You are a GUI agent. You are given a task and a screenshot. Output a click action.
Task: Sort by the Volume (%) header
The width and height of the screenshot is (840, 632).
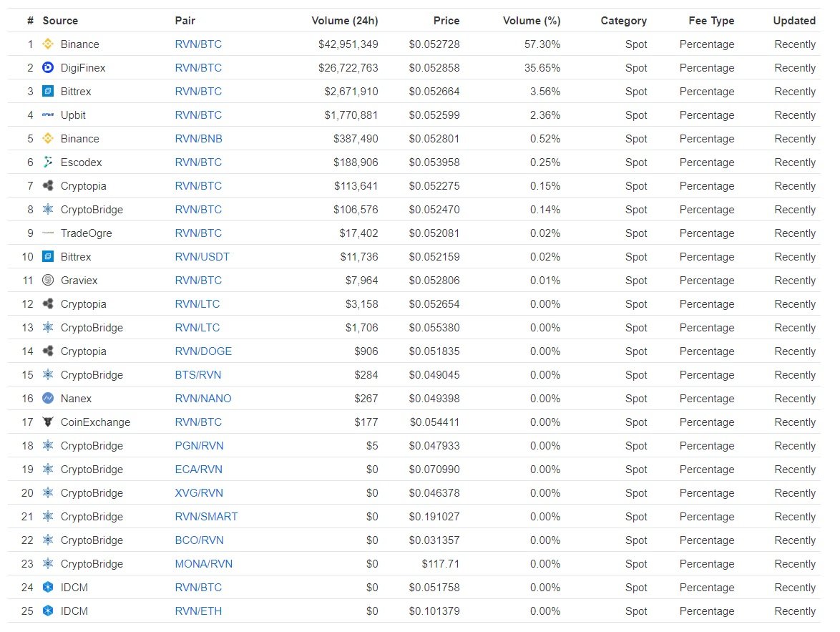[x=532, y=21]
